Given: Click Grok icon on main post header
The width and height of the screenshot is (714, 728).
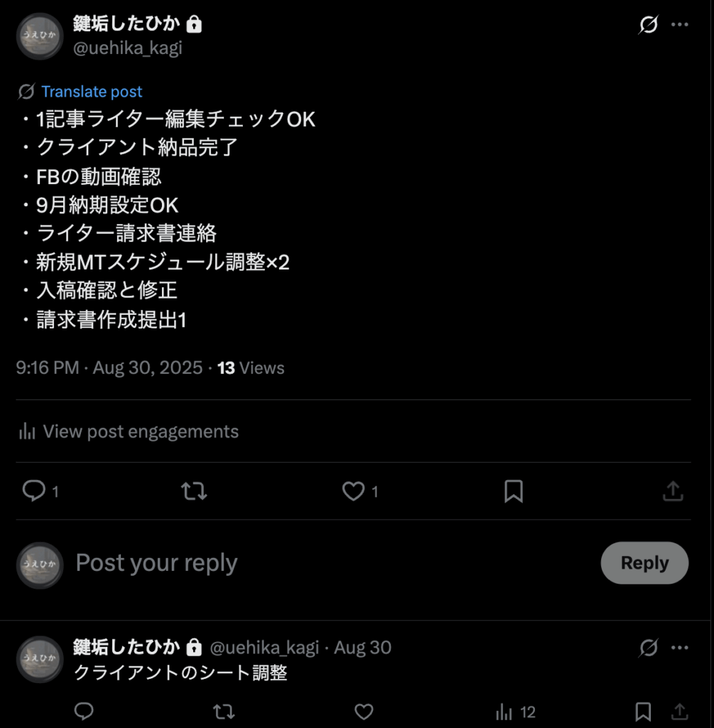Looking at the screenshot, I should [648, 25].
